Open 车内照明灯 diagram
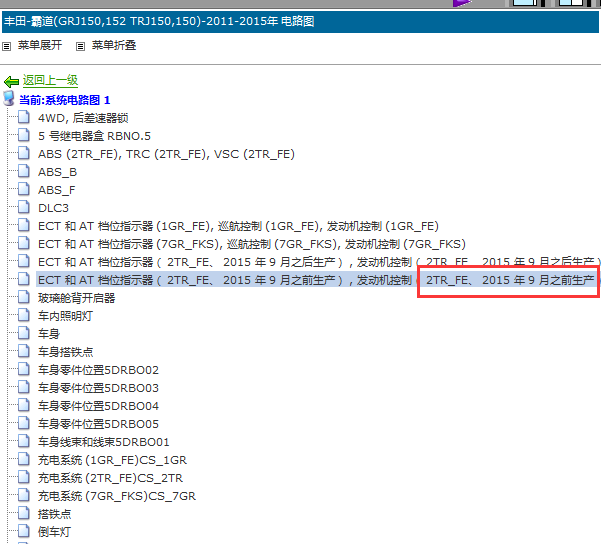 coord(66,316)
